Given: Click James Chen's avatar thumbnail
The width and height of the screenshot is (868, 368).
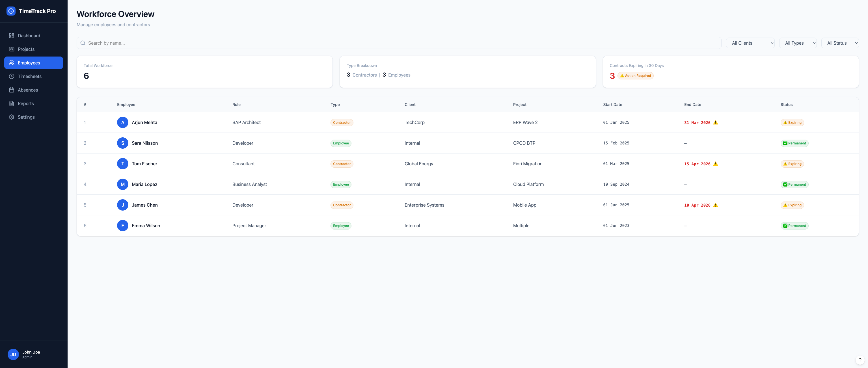Looking at the screenshot, I should (x=123, y=205).
